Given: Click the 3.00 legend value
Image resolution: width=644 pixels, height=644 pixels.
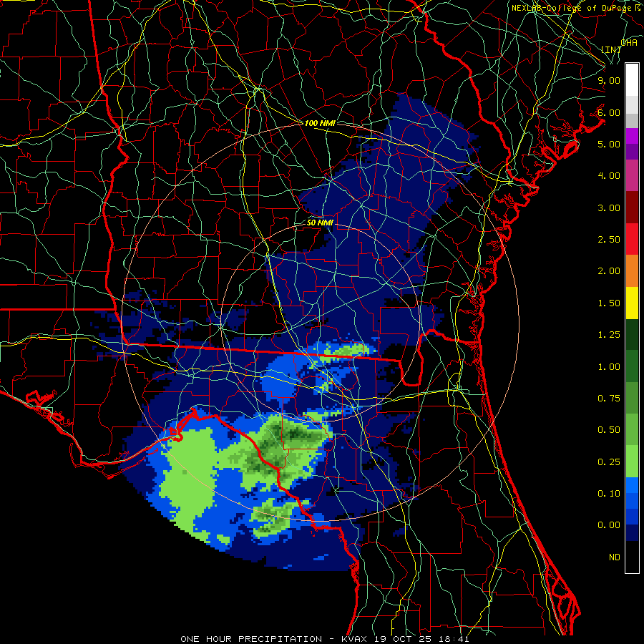Looking at the screenshot, I should click(x=609, y=208).
